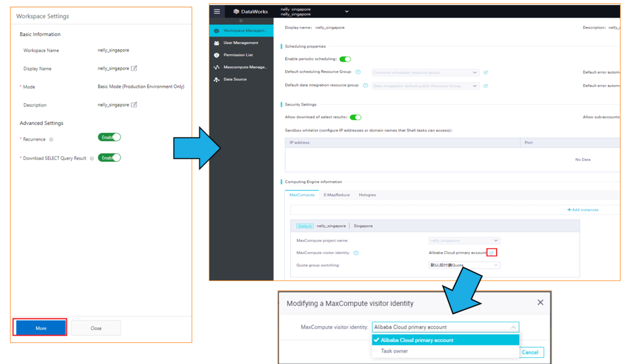Viewport: 634px width, 364px height.
Task: Edit the Default data integration resource group
Action: click(x=486, y=86)
